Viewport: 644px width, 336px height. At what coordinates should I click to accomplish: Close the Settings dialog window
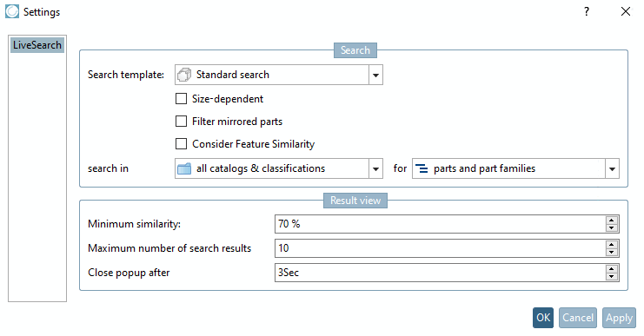coord(626,11)
